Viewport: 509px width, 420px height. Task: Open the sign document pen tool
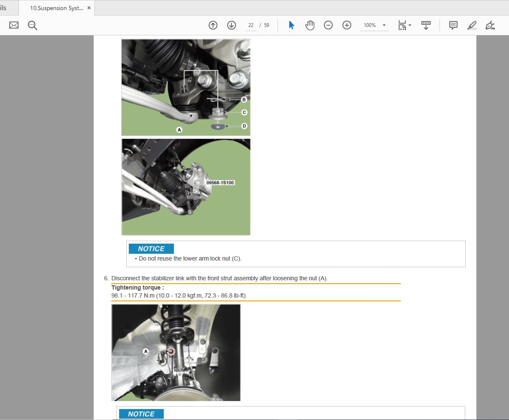click(490, 25)
